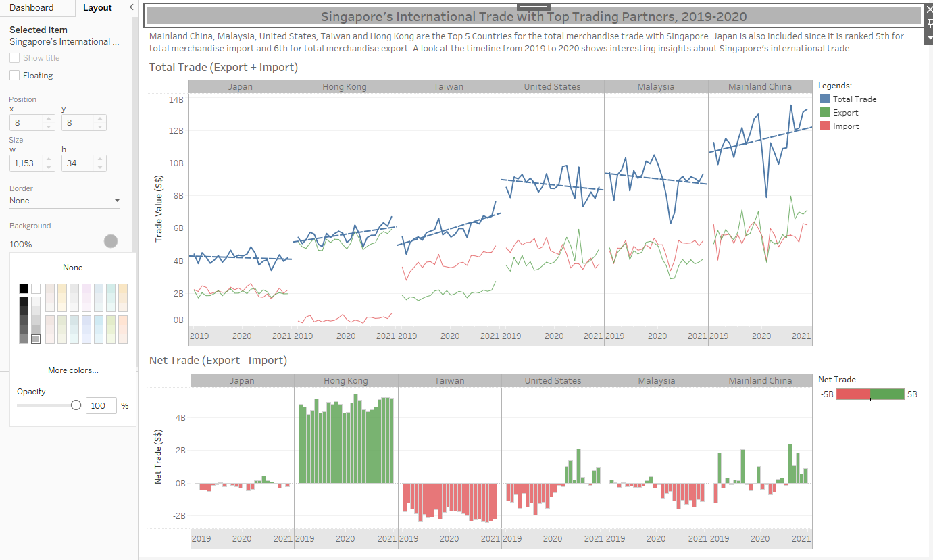Viewport: 933px width, 560px height.
Task: Grab the drag handle above the dashboard title
Action: coord(533,7)
